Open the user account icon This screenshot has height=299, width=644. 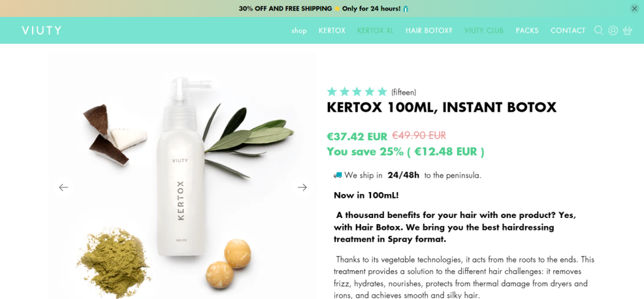[x=613, y=30]
